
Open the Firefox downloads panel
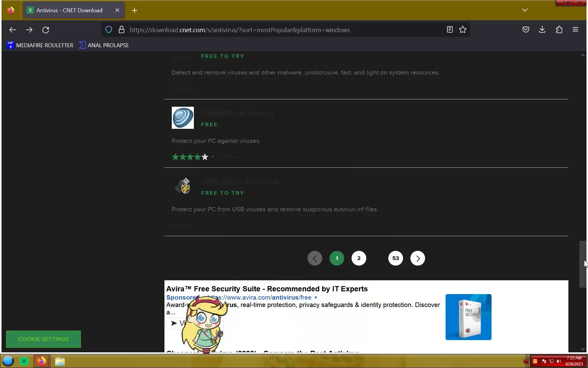[x=542, y=30]
